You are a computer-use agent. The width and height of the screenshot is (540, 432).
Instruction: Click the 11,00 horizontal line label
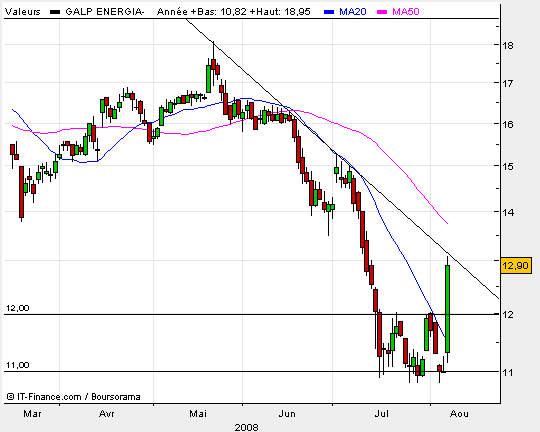tap(18, 365)
